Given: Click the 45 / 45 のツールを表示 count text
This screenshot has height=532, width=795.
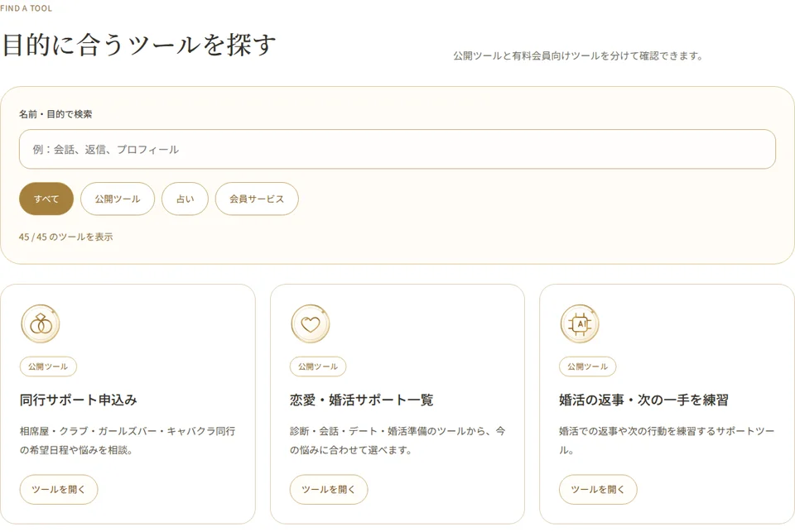Looking at the screenshot, I should tap(66, 237).
